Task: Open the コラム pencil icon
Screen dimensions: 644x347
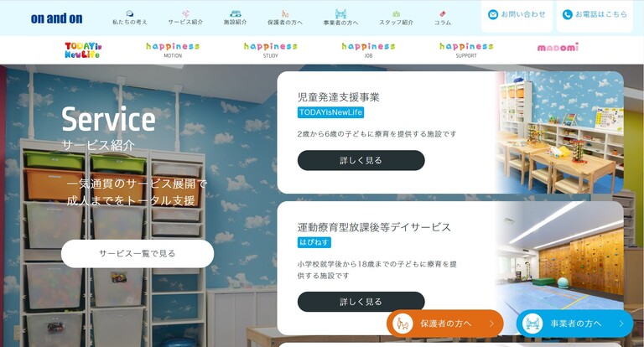Action: click(443, 13)
